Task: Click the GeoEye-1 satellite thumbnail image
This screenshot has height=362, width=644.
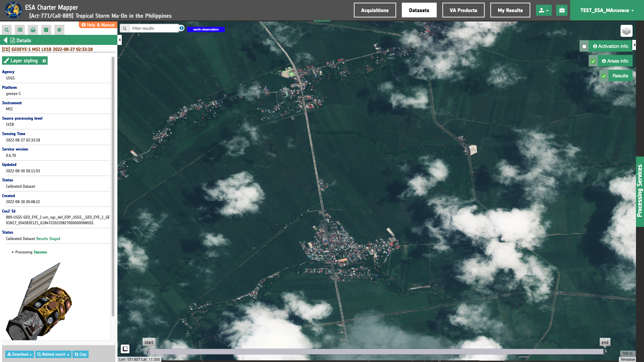Action: (39, 301)
